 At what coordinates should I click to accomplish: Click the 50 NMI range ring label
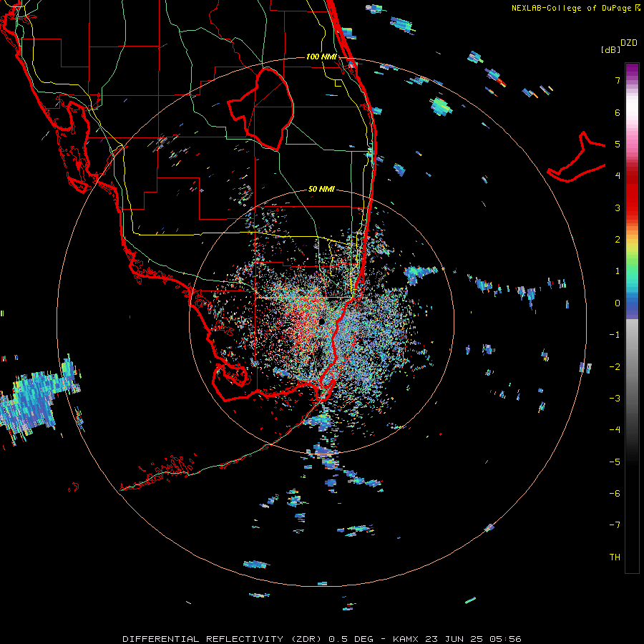coord(321,189)
